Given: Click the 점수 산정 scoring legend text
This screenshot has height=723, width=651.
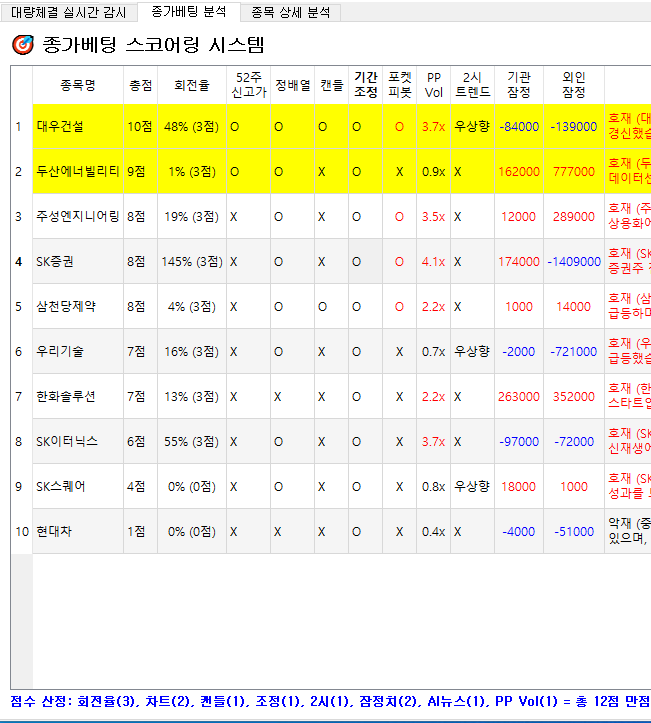Looking at the screenshot, I should (330, 701).
